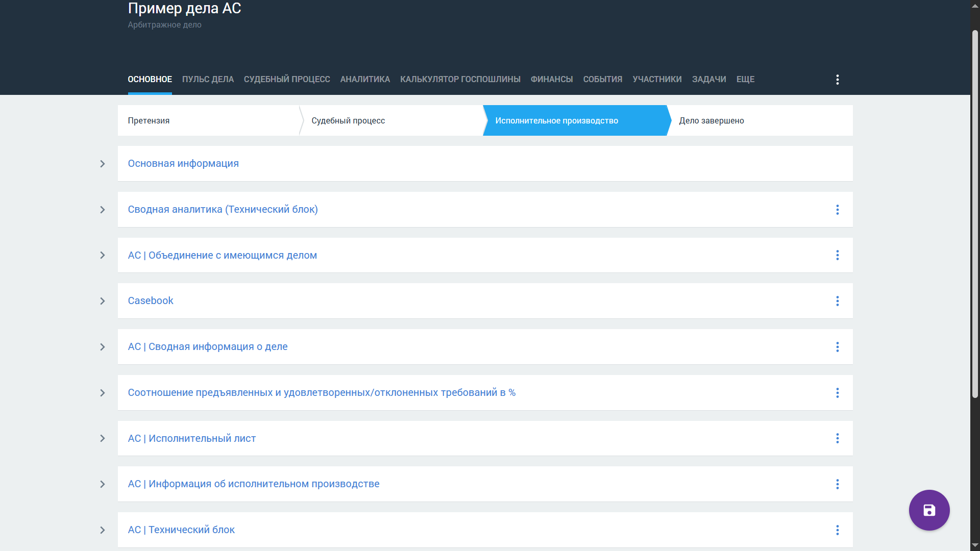Expand the Основная информация section chevron
This screenshot has width=980, height=551.
(x=103, y=164)
